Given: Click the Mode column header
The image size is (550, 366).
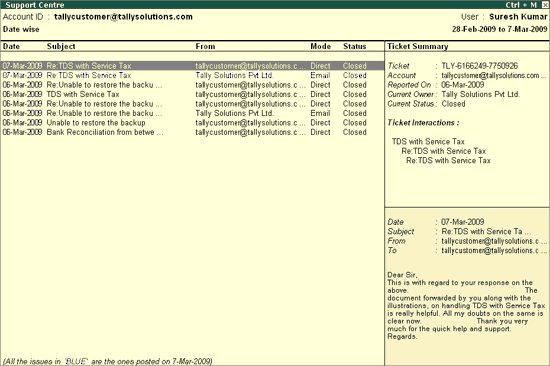Looking at the screenshot, I should coord(320,46).
